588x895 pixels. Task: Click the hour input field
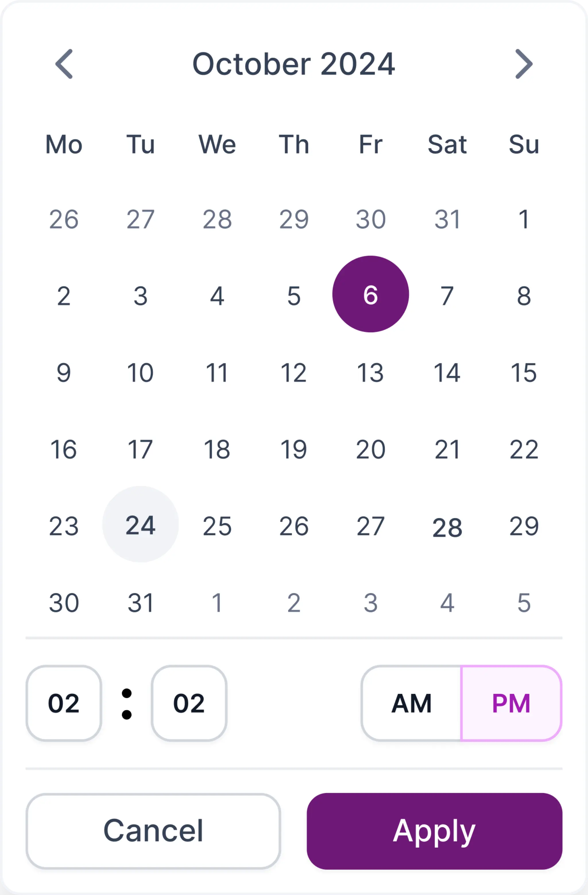tap(64, 703)
